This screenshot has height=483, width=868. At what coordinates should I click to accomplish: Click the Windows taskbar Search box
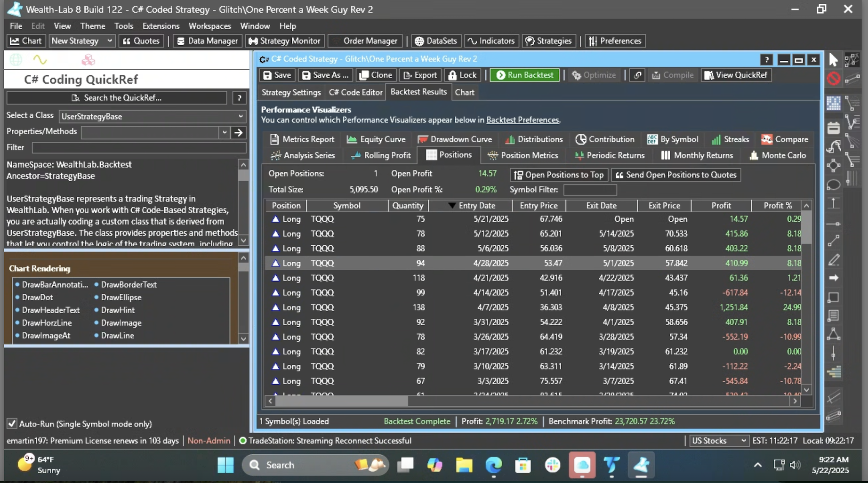pos(315,465)
